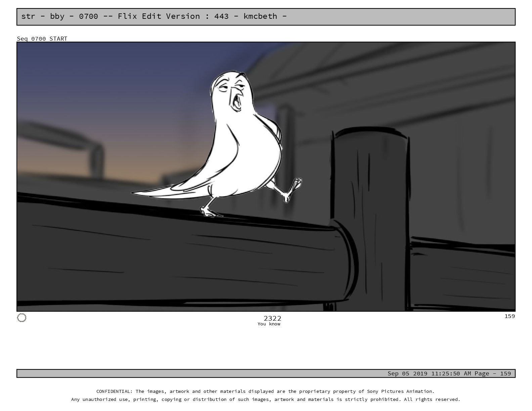Click the panel number '2322'
Screen dimensions: 532x411
[x=272, y=318]
